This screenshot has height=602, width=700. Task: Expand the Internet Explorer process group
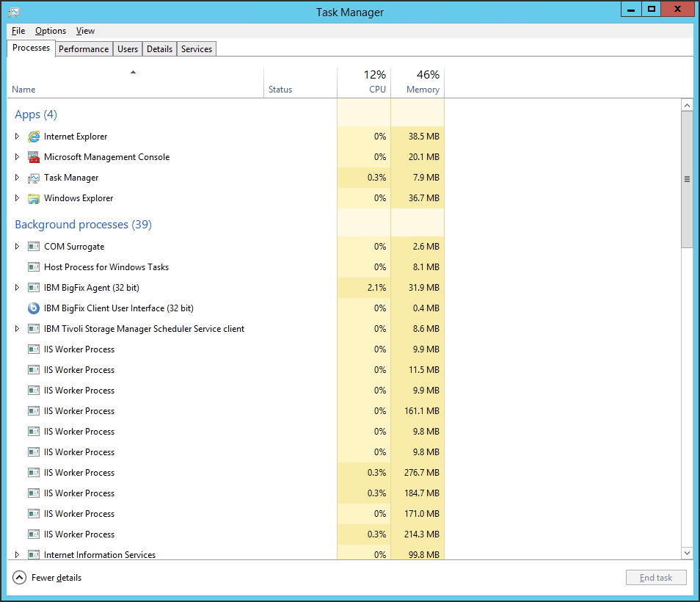17,137
